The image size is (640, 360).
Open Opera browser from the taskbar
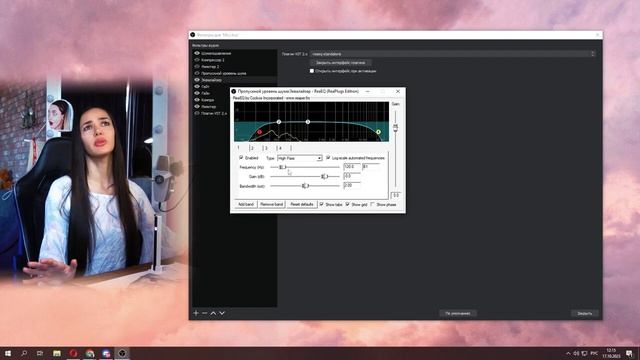[x=73, y=353]
